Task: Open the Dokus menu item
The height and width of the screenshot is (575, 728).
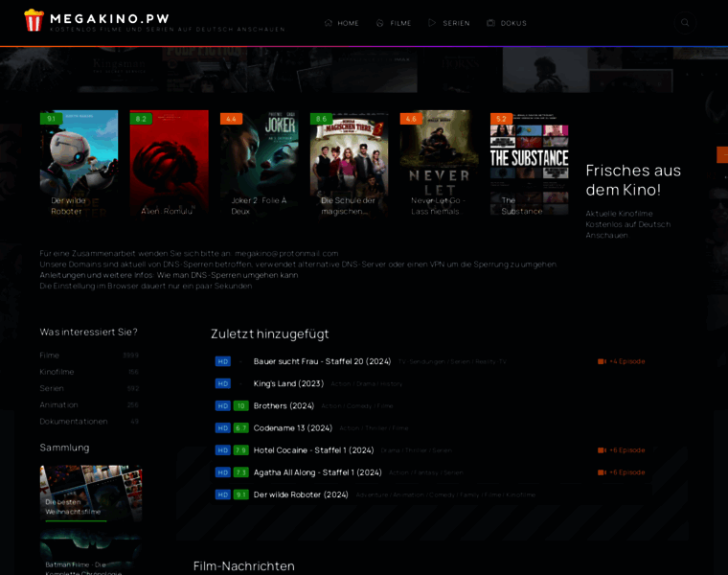Action: coord(507,23)
